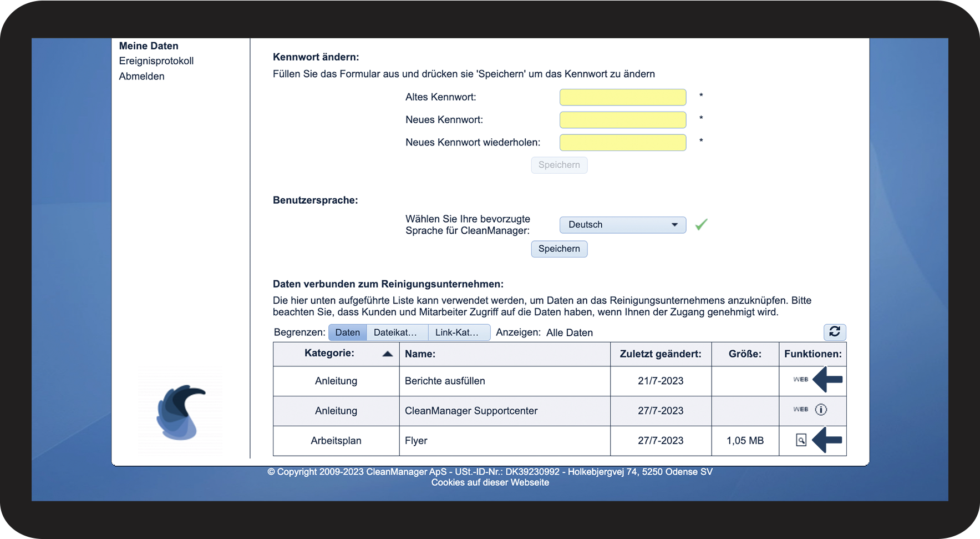Image resolution: width=980 pixels, height=539 pixels.
Task: Open the Deutsch language dropdown
Action: (622, 225)
